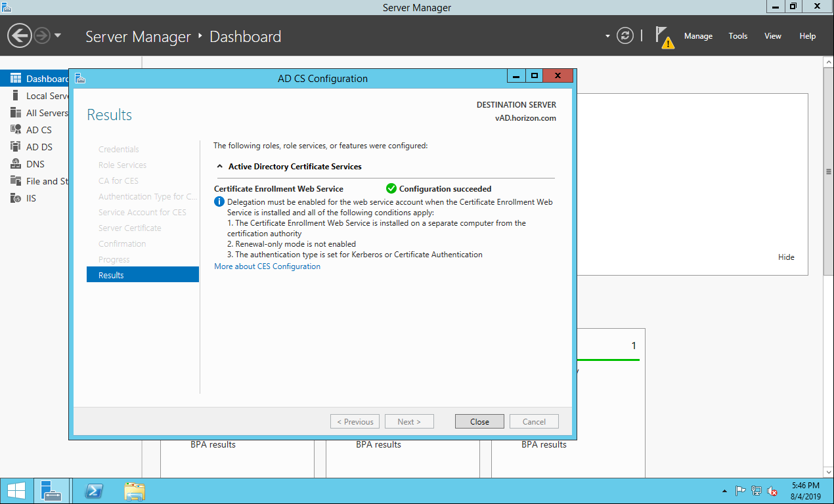Screen dimensions: 834x504
Task: Click the refresh icon in header
Action: point(625,36)
